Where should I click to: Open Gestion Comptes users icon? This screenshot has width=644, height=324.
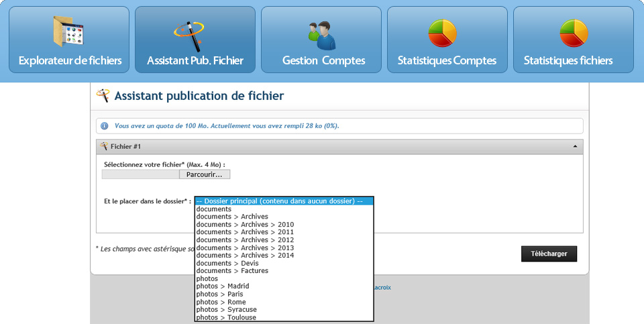point(321,35)
